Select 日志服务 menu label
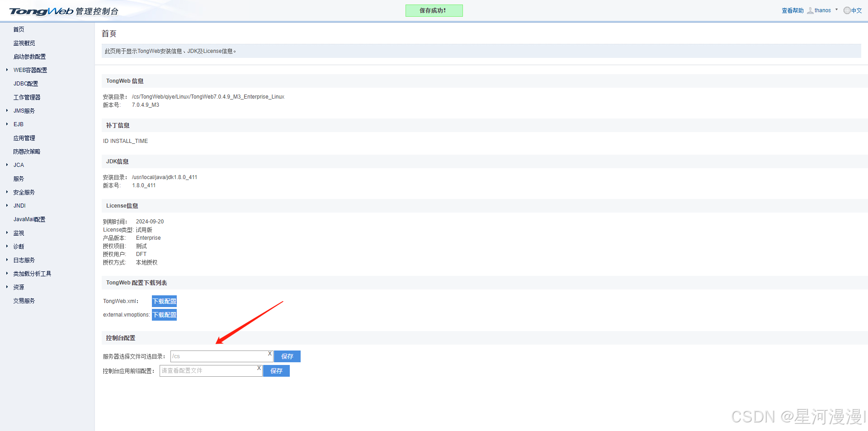868x431 pixels. [x=24, y=260]
